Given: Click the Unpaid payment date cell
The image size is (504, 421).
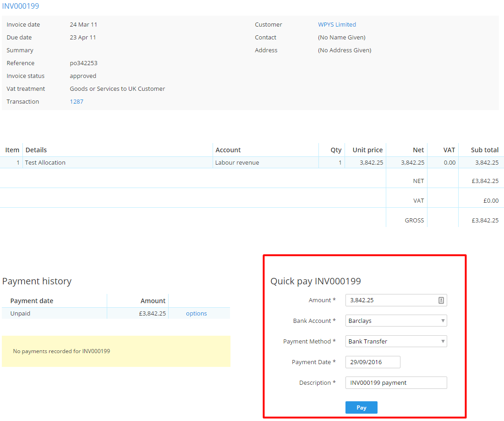Looking at the screenshot, I should point(55,314).
